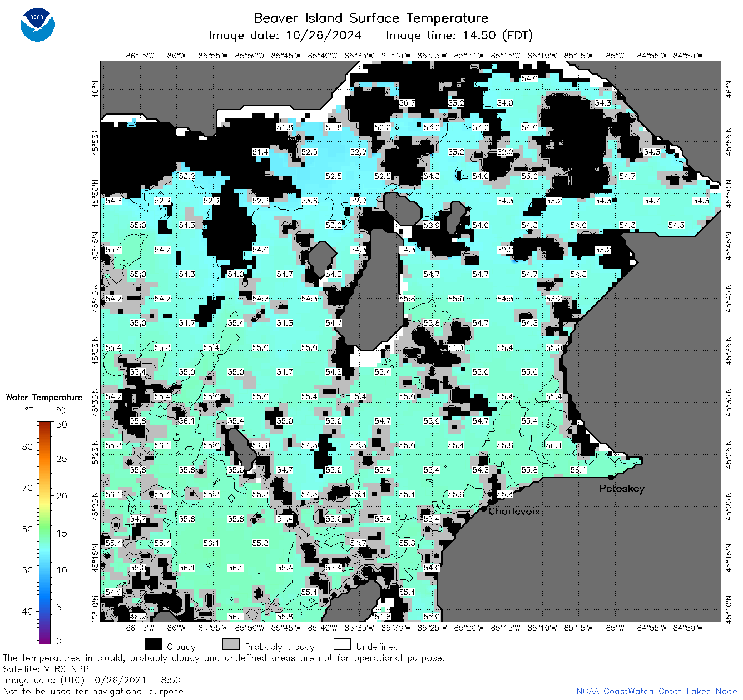The width and height of the screenshot is (743, 700).
Task: Select the Petoskey city label
Action: click(x=622, y=489)
